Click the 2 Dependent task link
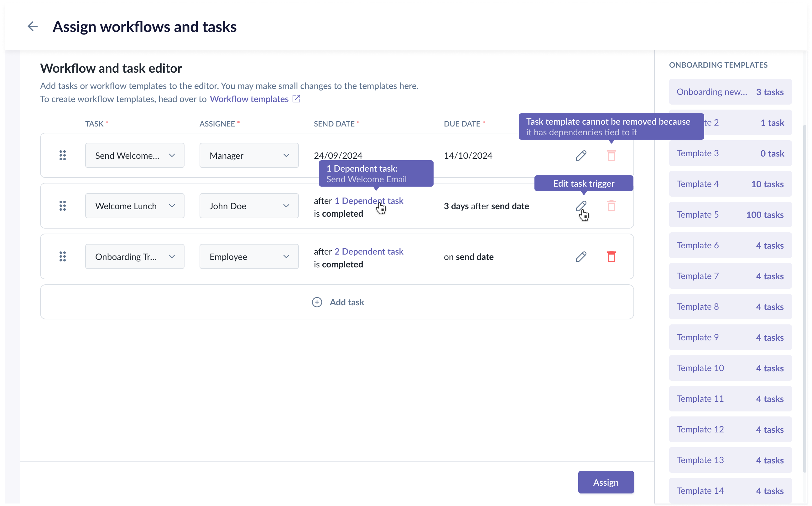This screenshot has height=506, width=812. point(369,251)
